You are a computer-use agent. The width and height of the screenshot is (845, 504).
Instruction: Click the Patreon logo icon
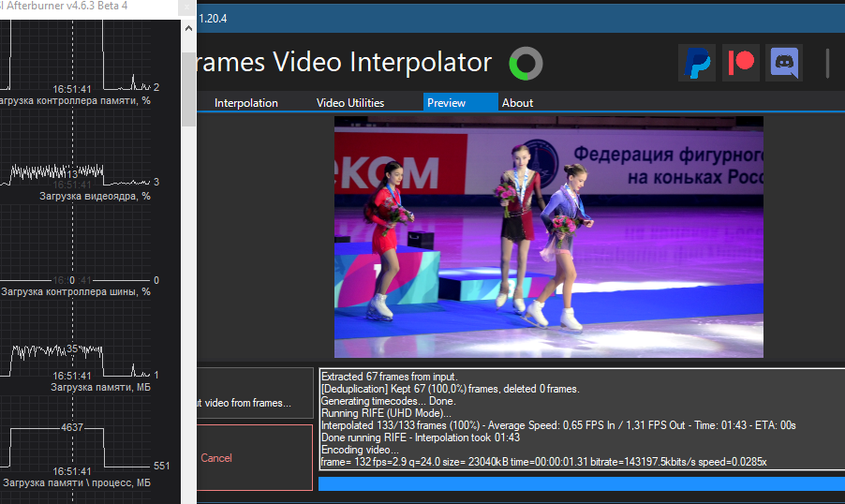pos(740,63)
